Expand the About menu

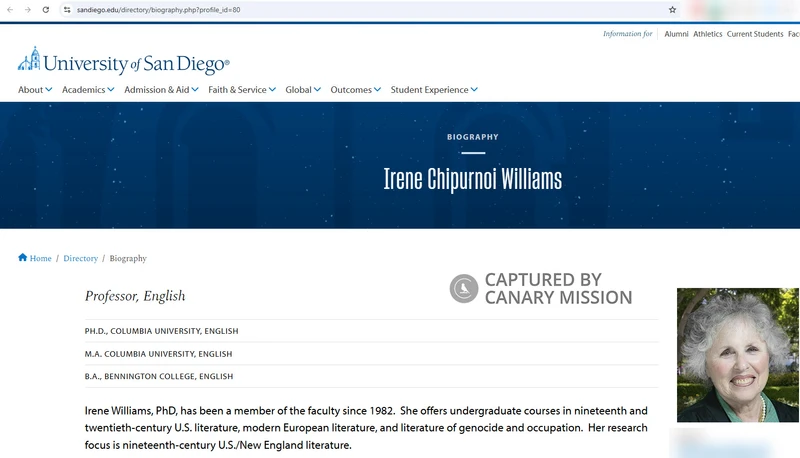click(35, 90)
